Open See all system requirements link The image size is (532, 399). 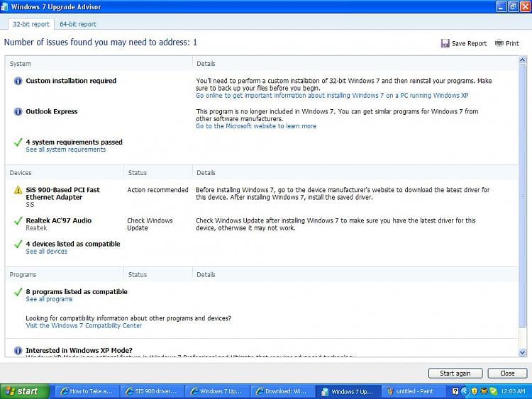[x=65, y=150]
